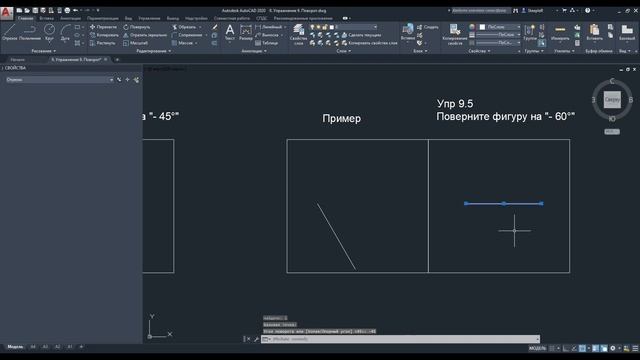The width and height of the screenshot is (640, 360).
Task: Expand the Утилиты panel
Action: [564, 51]
